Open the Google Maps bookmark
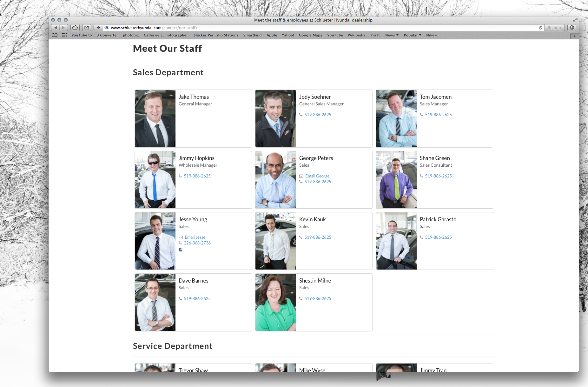 (x=310, y=35)
